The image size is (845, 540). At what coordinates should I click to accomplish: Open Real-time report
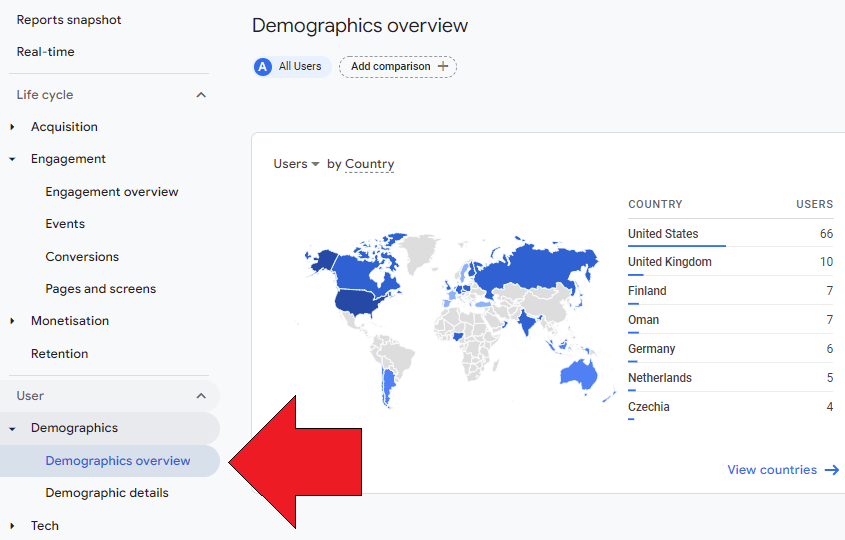pyautogui.click(x=46, y=52)
